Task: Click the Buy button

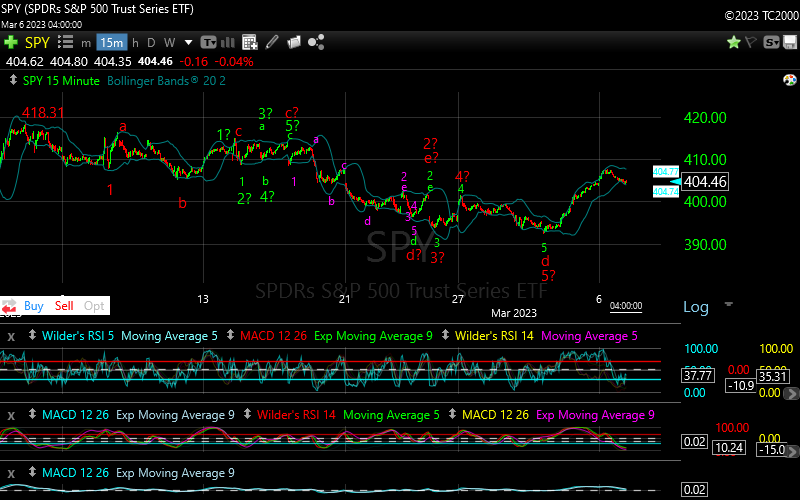Action: click(34, 306)
